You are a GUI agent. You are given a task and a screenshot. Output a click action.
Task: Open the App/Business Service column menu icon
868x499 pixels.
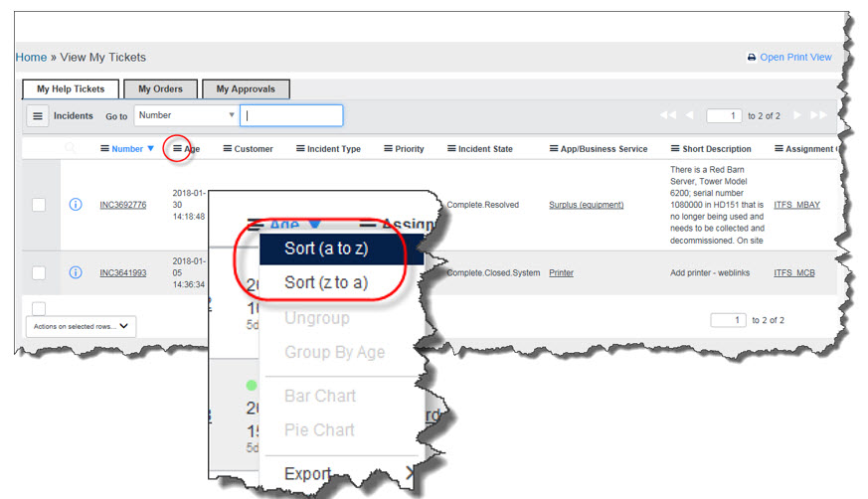554,149
